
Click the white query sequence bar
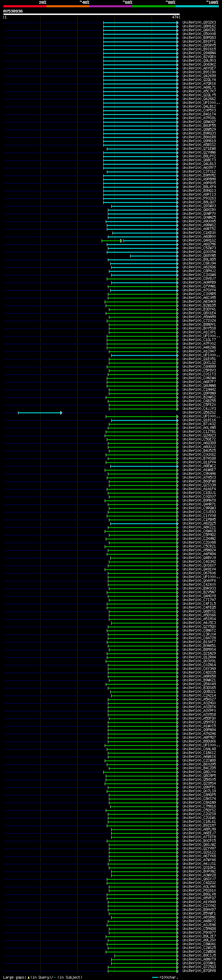92,15
